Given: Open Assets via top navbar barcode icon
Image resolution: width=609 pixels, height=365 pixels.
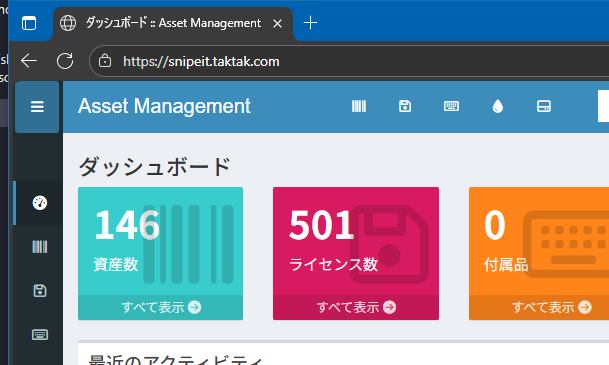Looking at the screenshot, I should [x=359, y=106].
